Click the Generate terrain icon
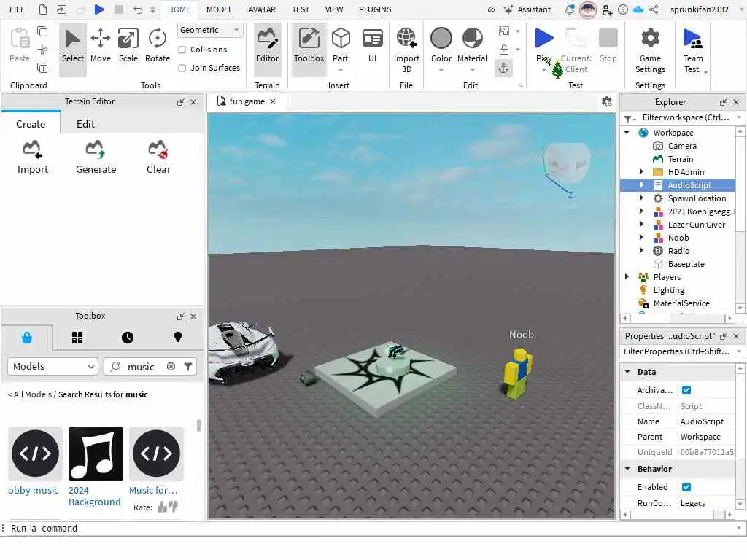The height and width of the screenshot is (560, 747). tap(96, 157)
